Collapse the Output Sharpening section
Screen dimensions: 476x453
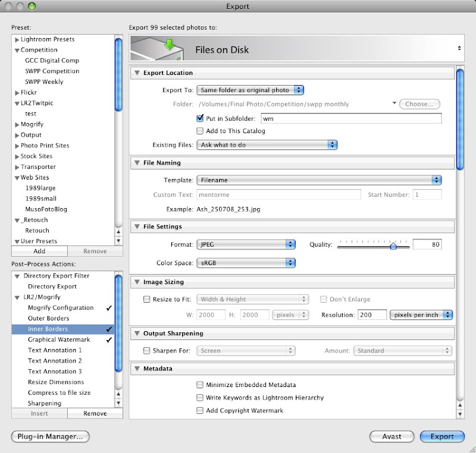tap(137, 334)
